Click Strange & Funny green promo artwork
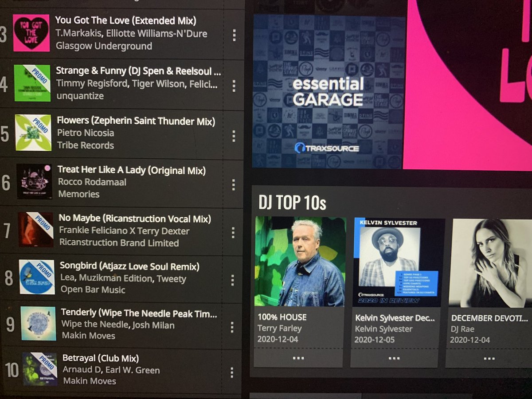532x399 pixels. tap(32, 83)
